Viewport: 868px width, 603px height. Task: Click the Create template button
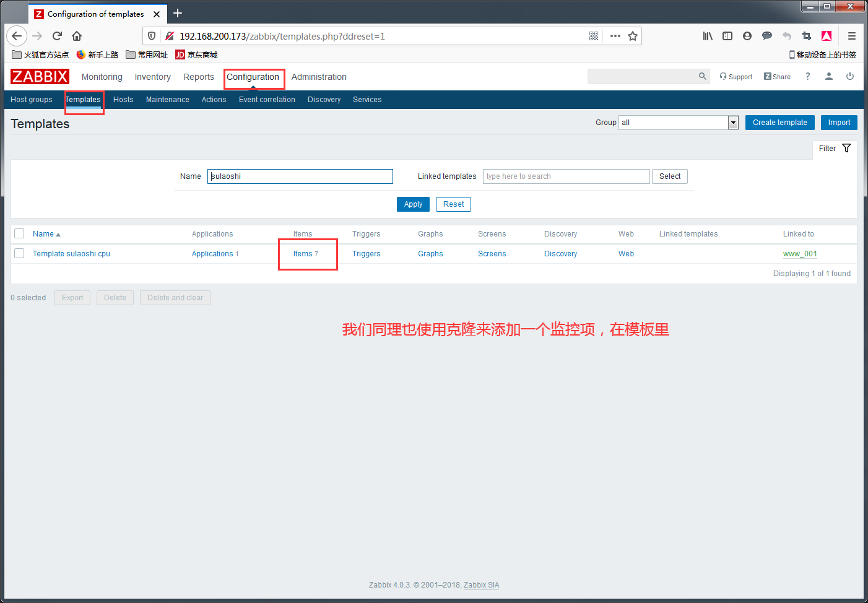pyautogui.click(x=780, y=123)
